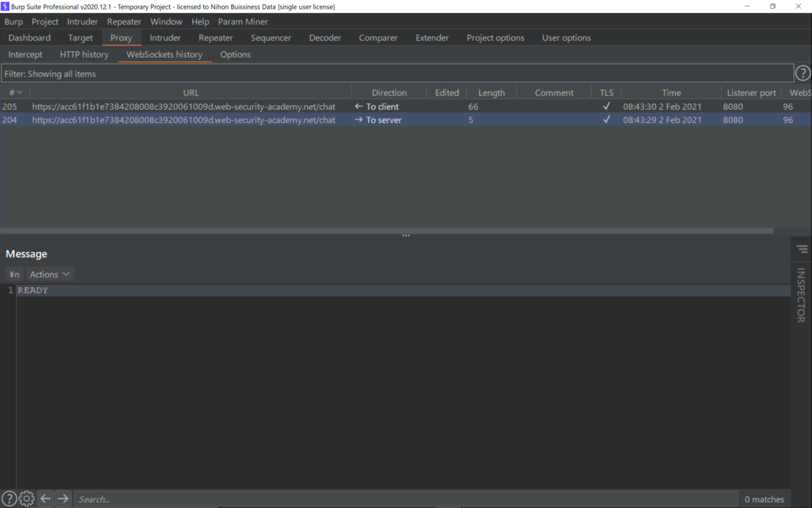Switch to the Repeater tool tab

point(215,38)
